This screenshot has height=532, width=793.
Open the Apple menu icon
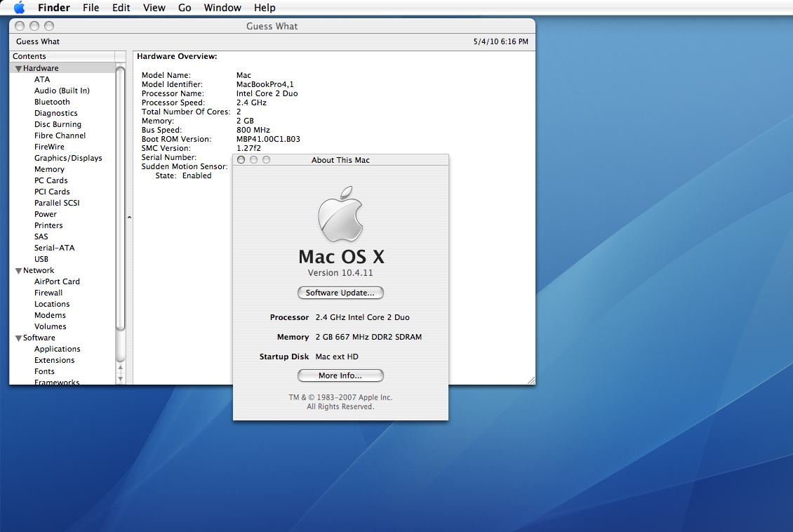click(19, 8)
